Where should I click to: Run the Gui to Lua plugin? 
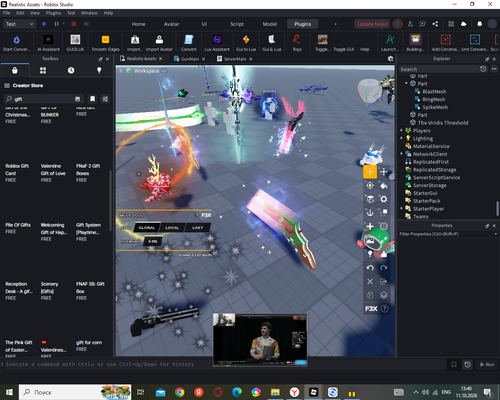(x=246, y=43)
